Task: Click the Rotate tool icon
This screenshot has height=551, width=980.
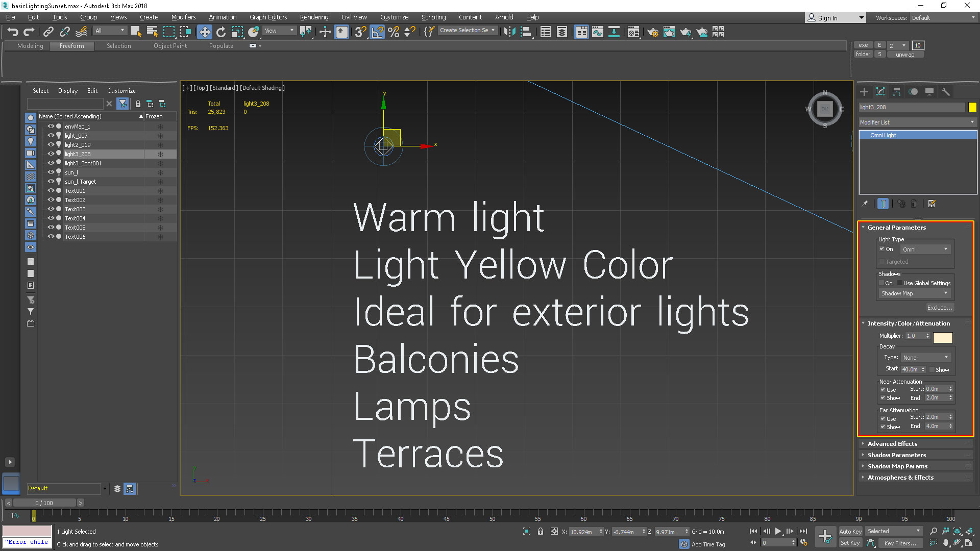Action: click(221, 32)
